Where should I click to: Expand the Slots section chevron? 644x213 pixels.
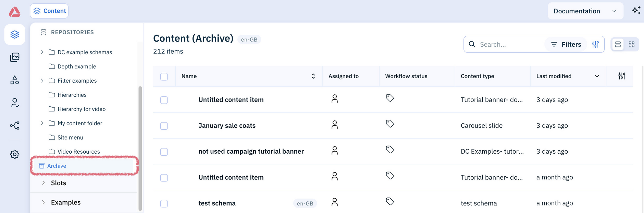[x=44, y=183]
